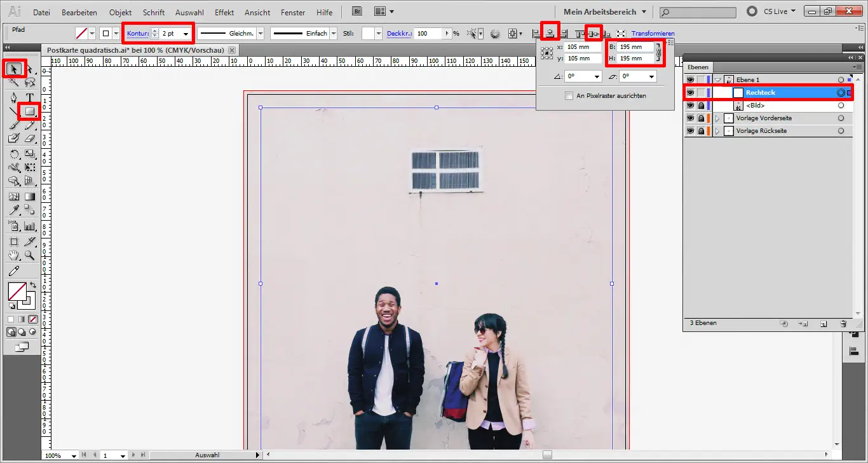This screenshot has width=868, height=463.
Task: Grab the Hand tool
Action: [14, 255]
